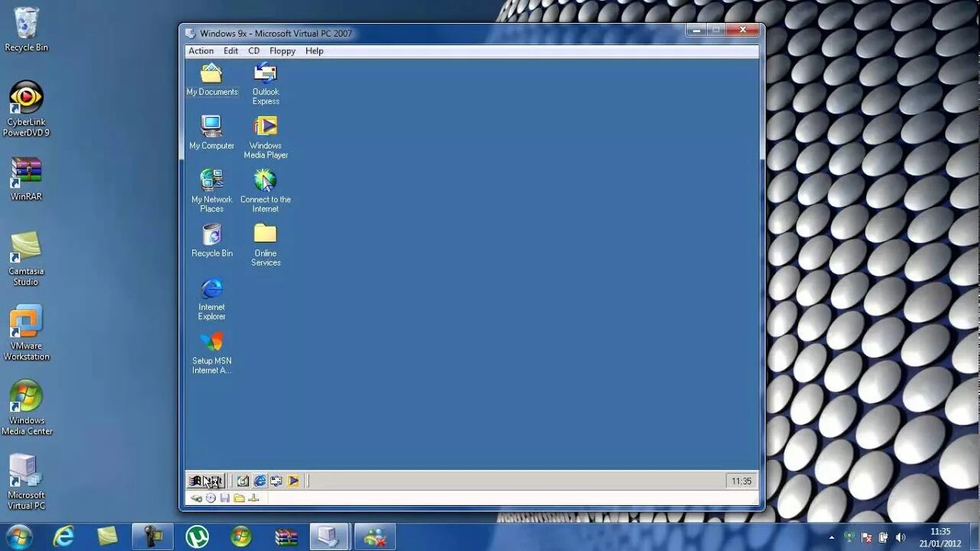Image resolution: width=980 pixels, height=551 pixels.
Task: Click host clock showing 21/01/2012
Action: tap(940, 537)
